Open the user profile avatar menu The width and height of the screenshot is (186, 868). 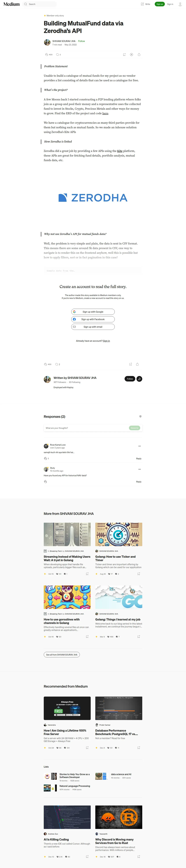pos(180,4)
